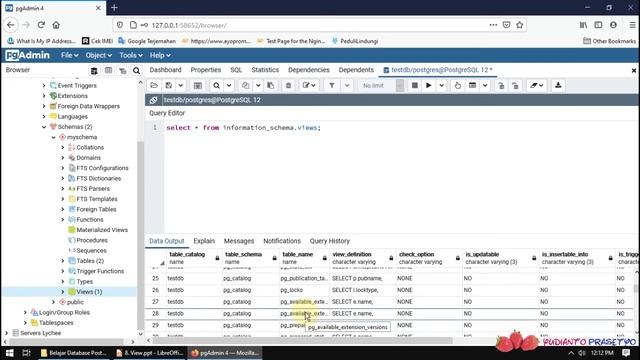
Task: Click the Copy icon in query toolbar
Action: (245, 85)
